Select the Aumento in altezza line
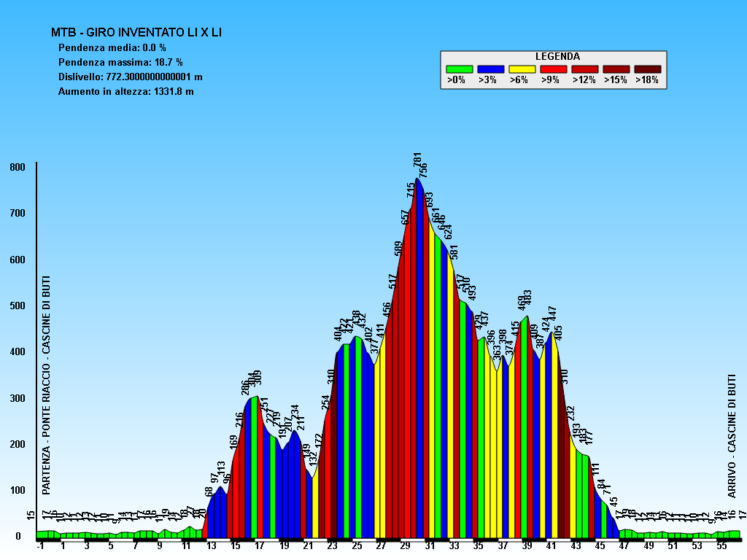 125,91
